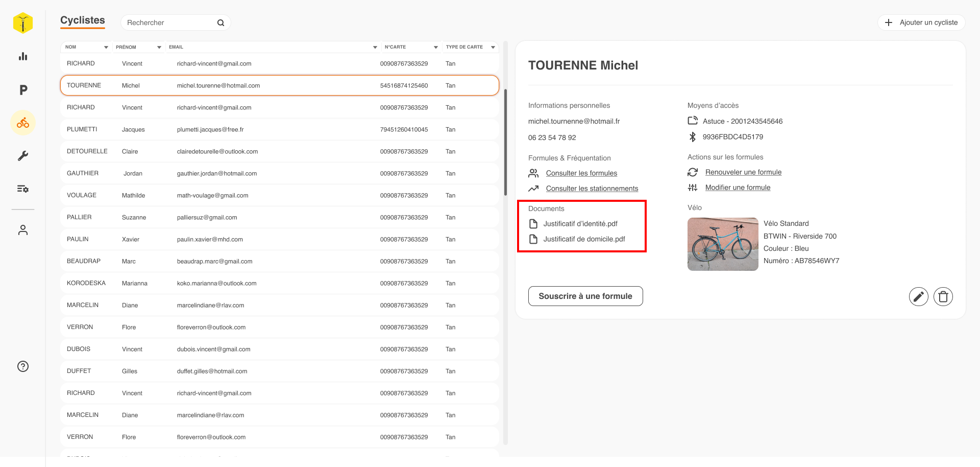The image size is (980, 467).
Task: Click the pencil edit cyclist icon
Action: (918, 296)
